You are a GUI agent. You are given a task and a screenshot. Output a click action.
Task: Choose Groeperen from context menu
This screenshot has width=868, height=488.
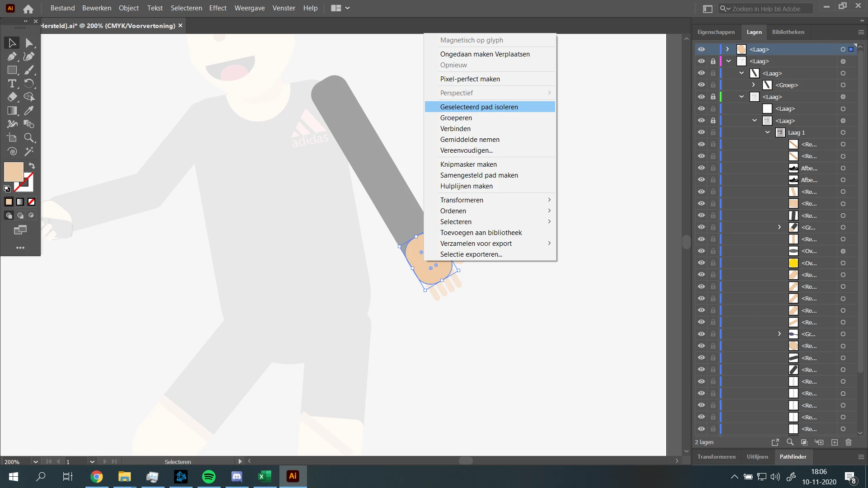pos(456,118)
